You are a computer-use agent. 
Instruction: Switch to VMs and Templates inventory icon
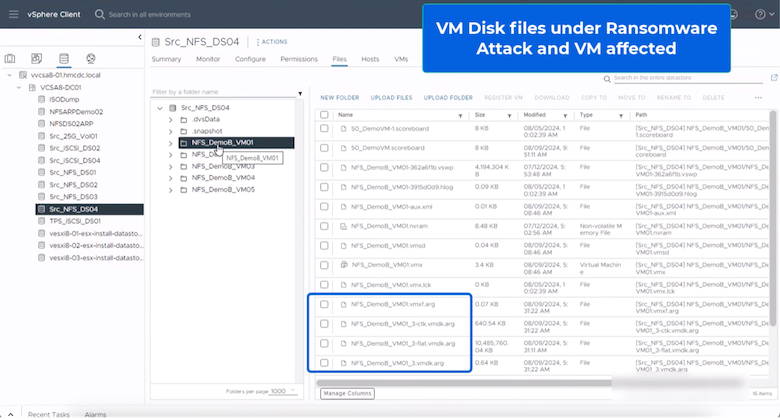(37, 59)
